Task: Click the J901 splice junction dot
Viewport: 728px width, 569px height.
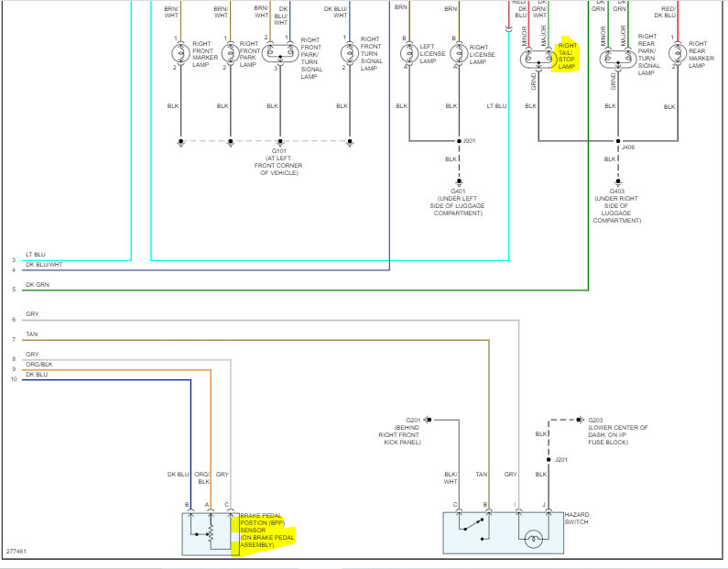Action: (459, 141)
